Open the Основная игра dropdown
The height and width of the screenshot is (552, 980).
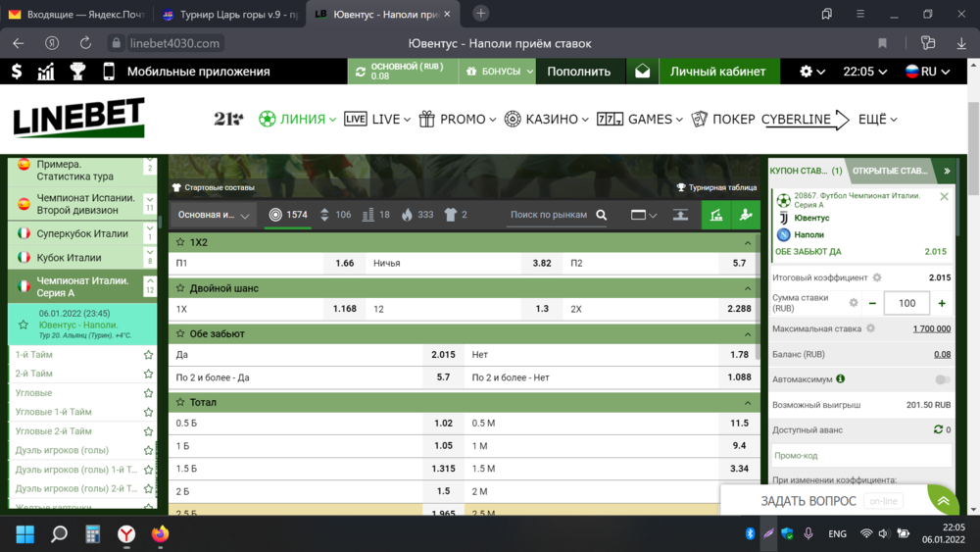point(213,215)
